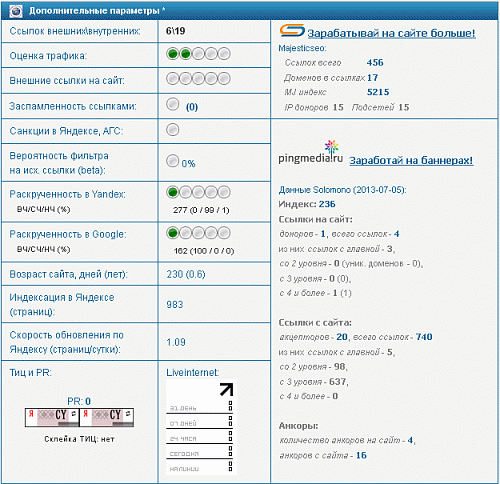Image resolution: width=500 pixels, height=484 pixels.
Task: Click the Liveinternet label
Action: click(192, 373)
